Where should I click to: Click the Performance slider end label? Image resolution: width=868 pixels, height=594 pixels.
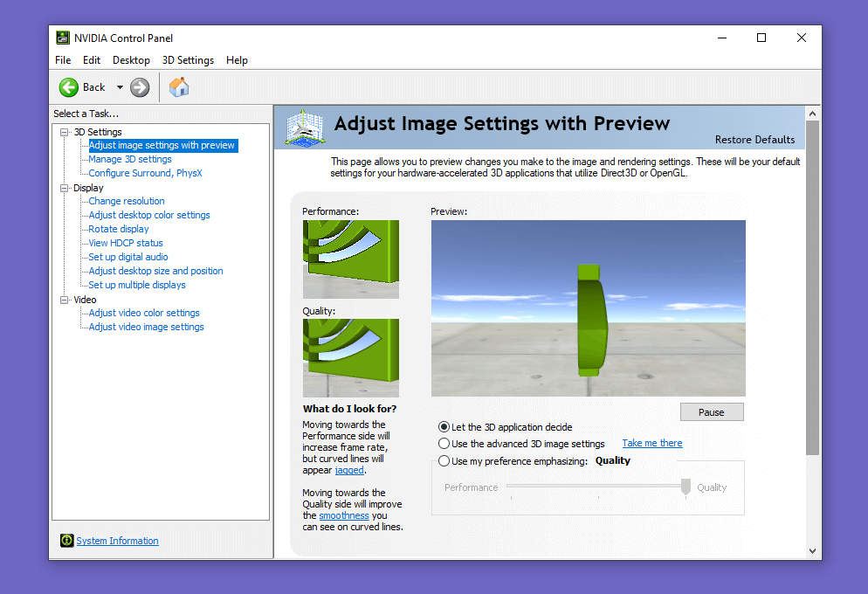[471, 487]
